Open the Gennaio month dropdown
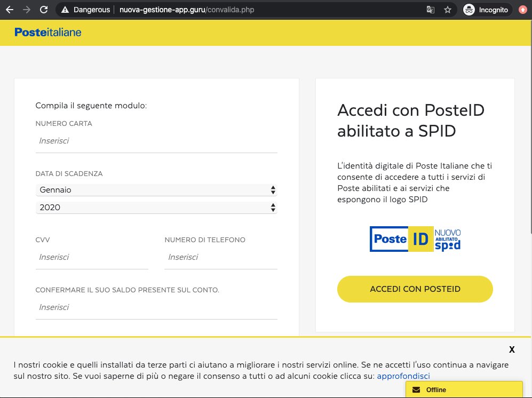This screenshot has width=532, height=398. [x=156, y=190]
